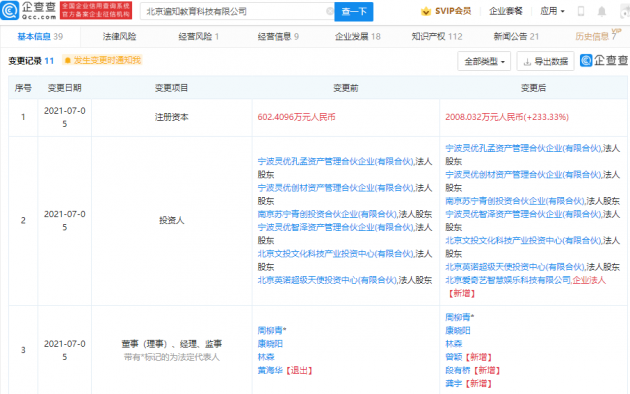Open 北京文投文化科技产业投资中心 link in 变更前 column
The width and height of the screenshot is (630, 394).
[x=335, y=254]
